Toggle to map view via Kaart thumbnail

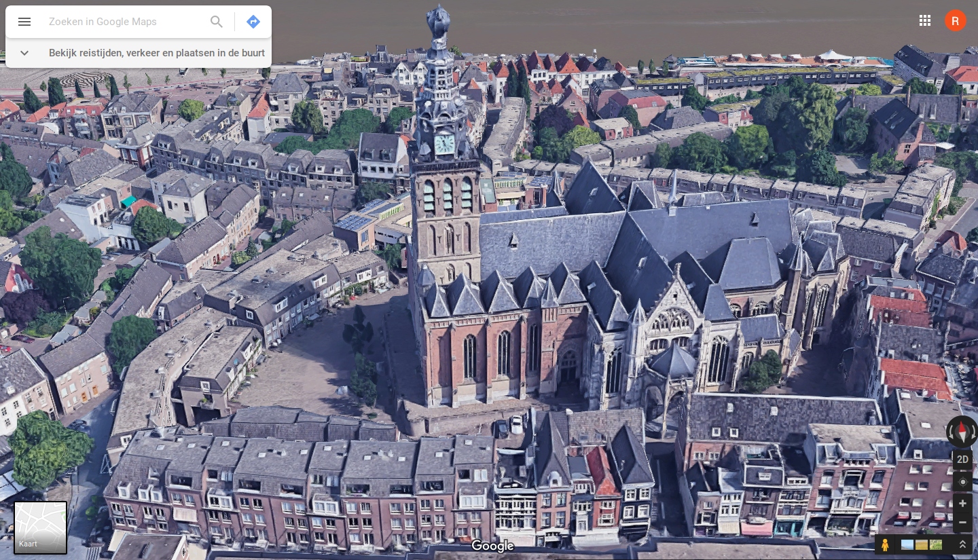click(41, 527)
